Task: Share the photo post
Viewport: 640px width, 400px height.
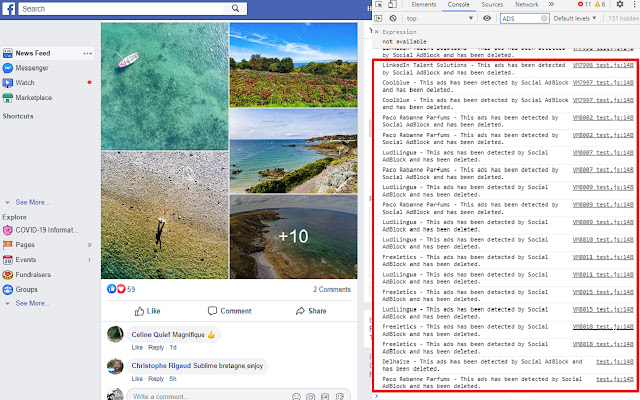Action: (311, 311)
